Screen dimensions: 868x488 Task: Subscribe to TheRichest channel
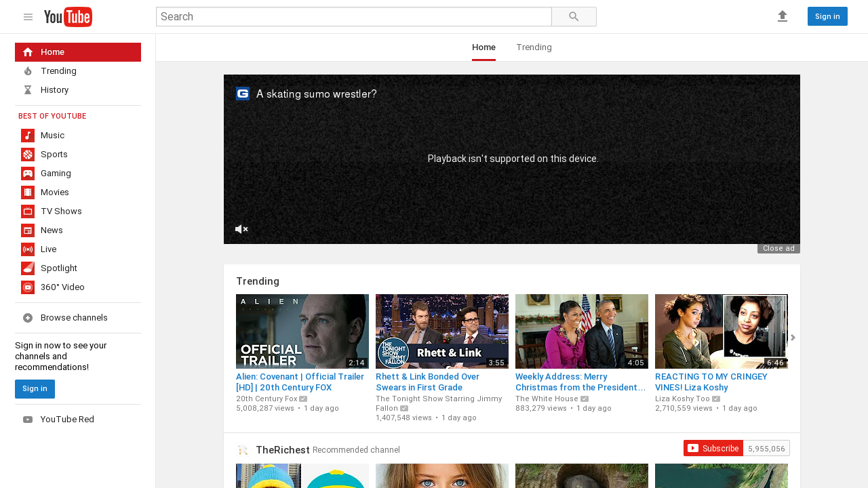pos(713,449)
